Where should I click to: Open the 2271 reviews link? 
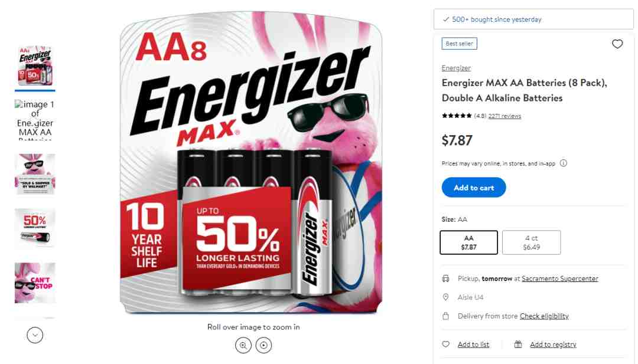point(504,116)
